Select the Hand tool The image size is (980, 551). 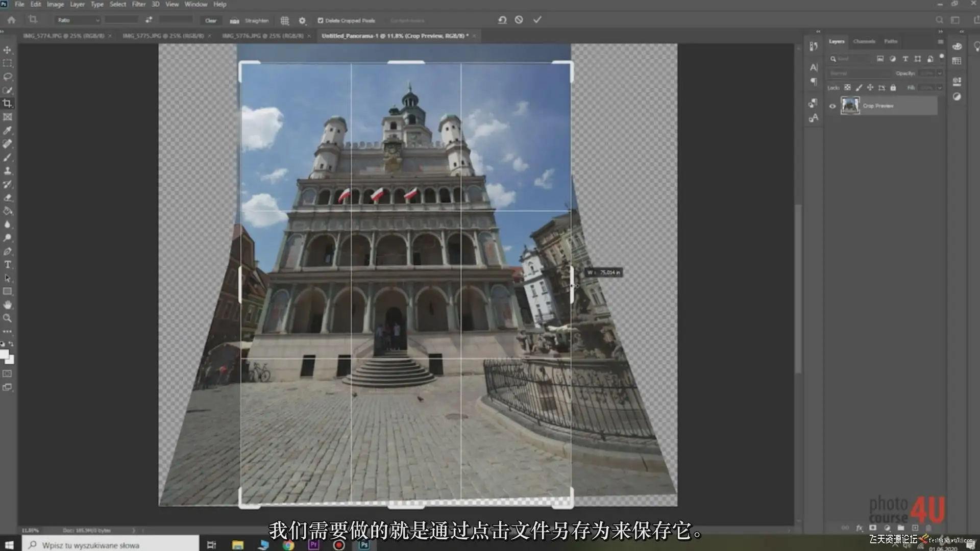(x=8, y=305)
